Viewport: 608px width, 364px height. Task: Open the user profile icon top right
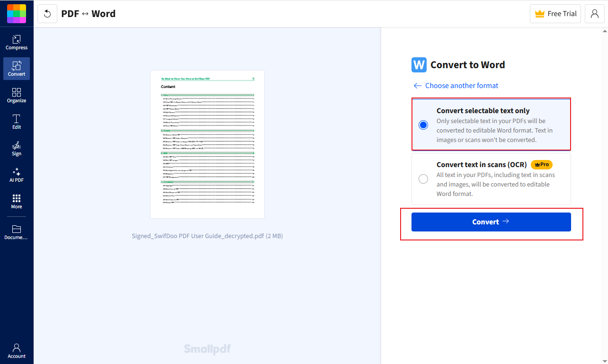tap(595, 14)
